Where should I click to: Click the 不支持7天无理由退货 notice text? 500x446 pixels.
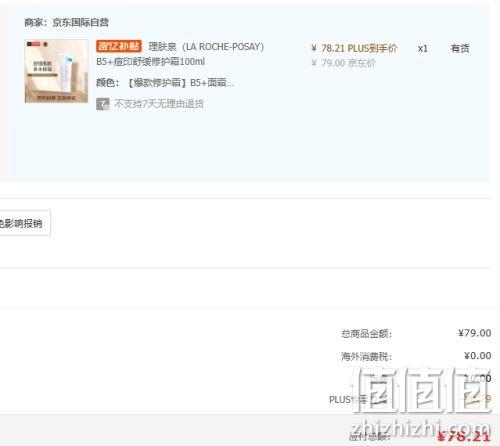coord(159,104)
